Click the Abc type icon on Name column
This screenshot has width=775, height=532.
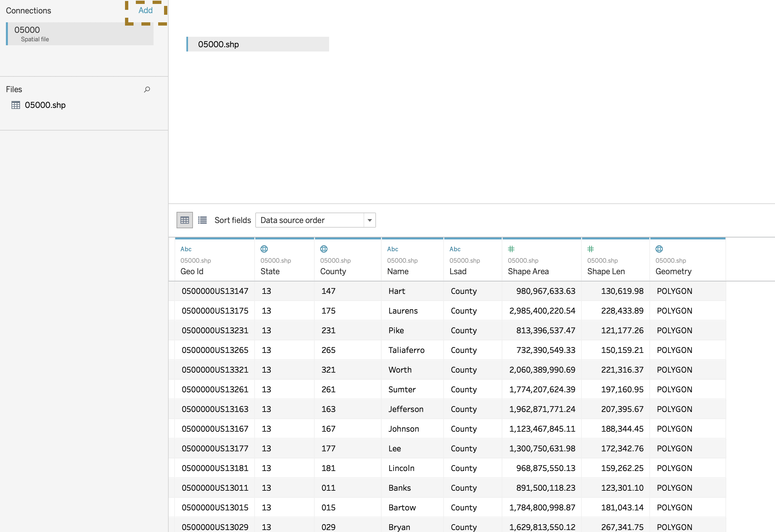392,249
